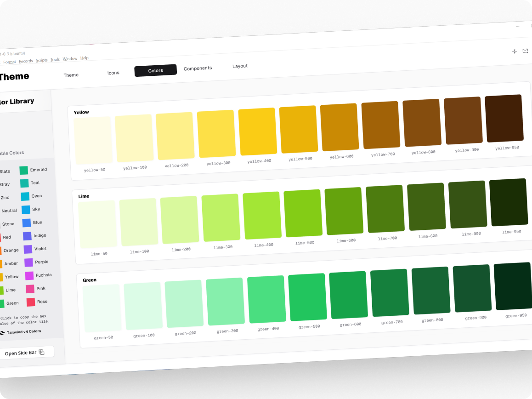Click the green-950 color tile
The width and height of the screenshot is (532, 399).
(x=511, y=286)
